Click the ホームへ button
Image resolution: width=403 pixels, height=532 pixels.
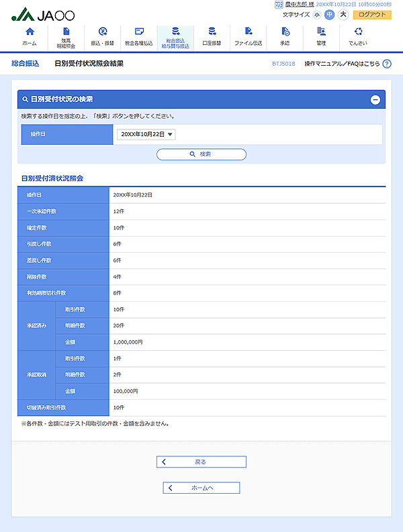[x=201, y=488]
